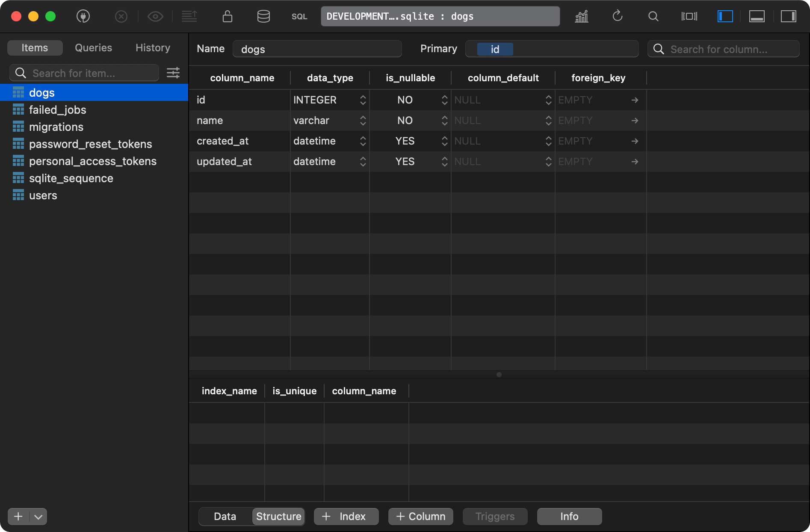The height and width of the screenshot is (532, 810).
Task: Click the connection plug icon in toolbar
Action: (83, 17)
